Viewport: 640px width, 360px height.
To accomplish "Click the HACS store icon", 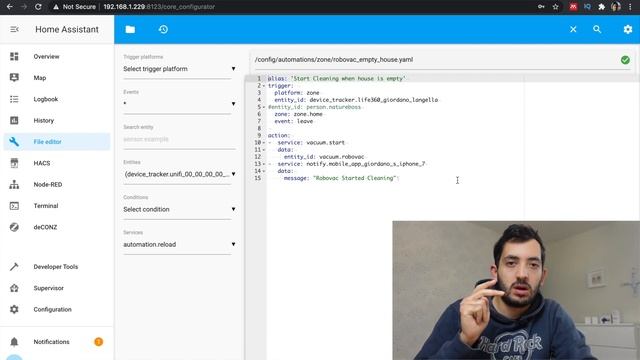I will pos(14,163).
